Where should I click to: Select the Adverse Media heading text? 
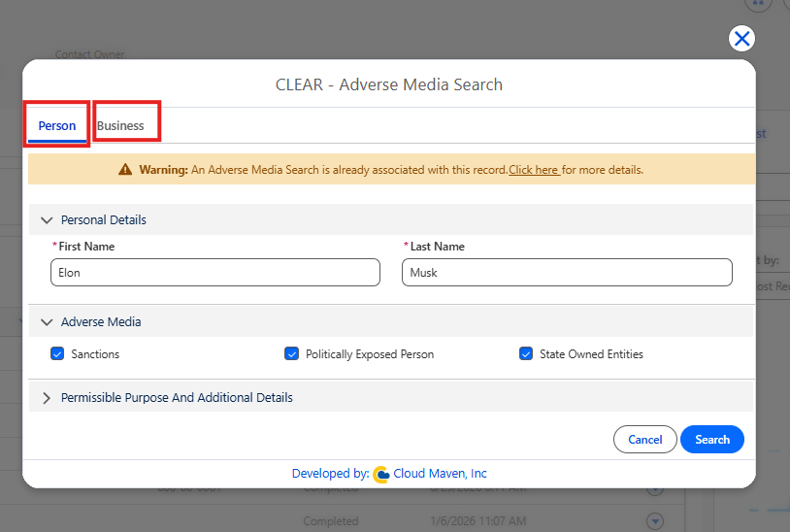(101, 322)
